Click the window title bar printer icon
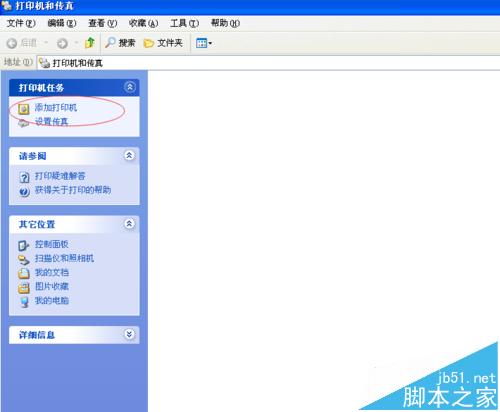Image resolution: width=500 pixels, height=412 pixels. click(7, 5)
